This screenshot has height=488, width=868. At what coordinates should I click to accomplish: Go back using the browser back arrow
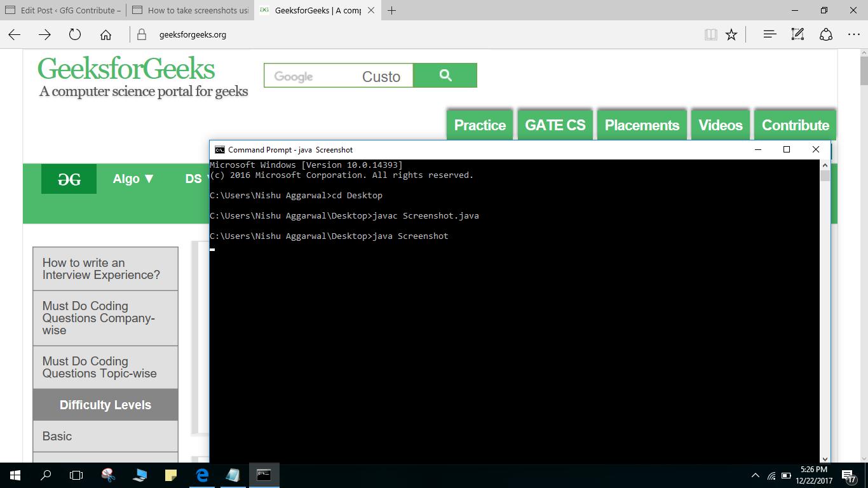15,34
